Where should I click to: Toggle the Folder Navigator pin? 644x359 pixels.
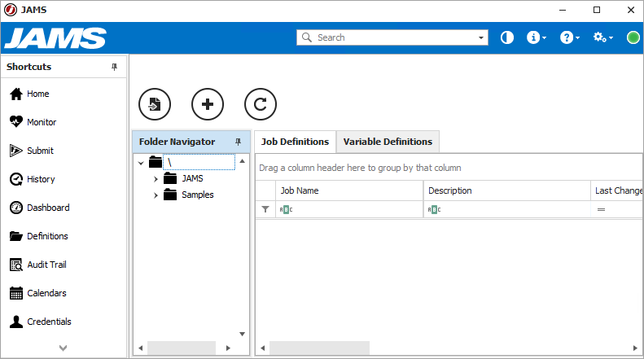tap(238, 142)
